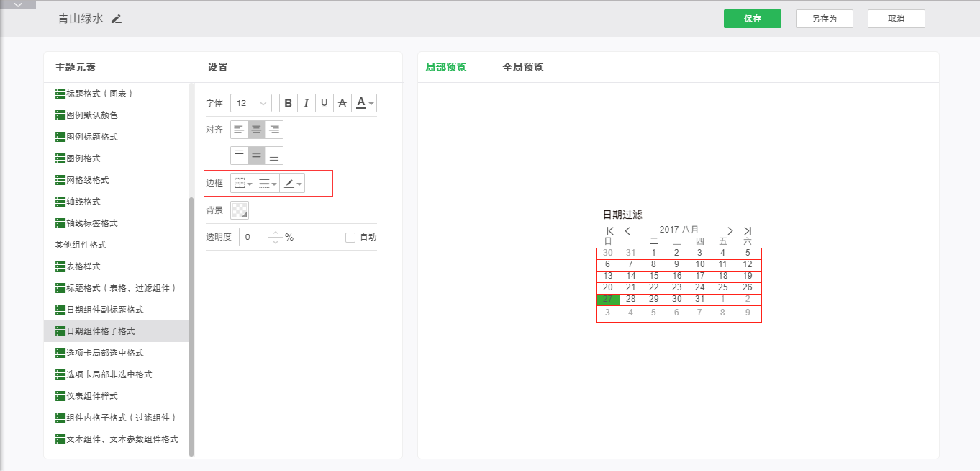
Task: Enable the 自动 transparency checkbox
Action: point(350,237)
